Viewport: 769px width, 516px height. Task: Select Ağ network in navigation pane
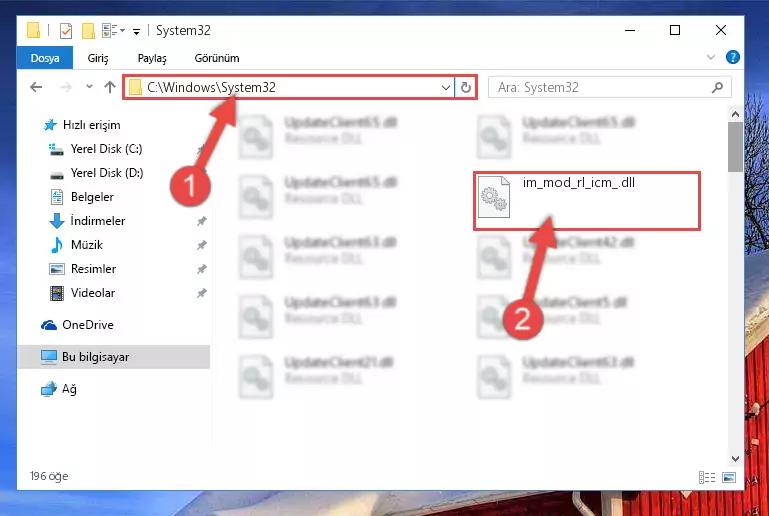coord(69,389)
